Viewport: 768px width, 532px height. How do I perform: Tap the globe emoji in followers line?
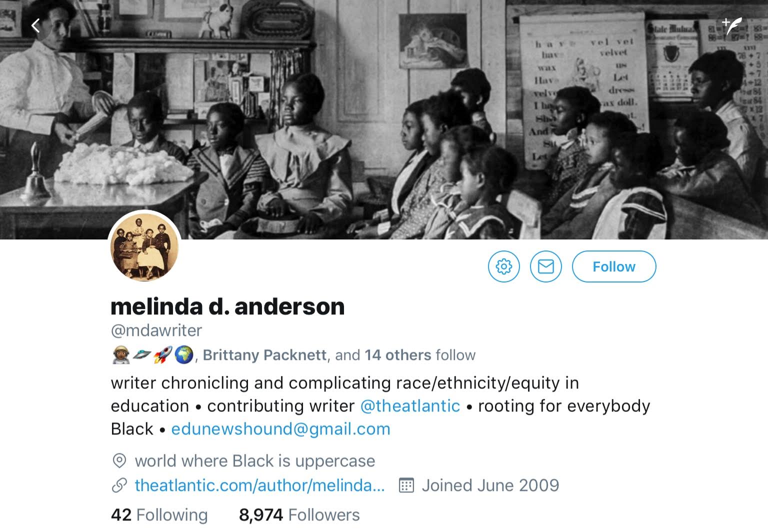click(x=184, y=355)
